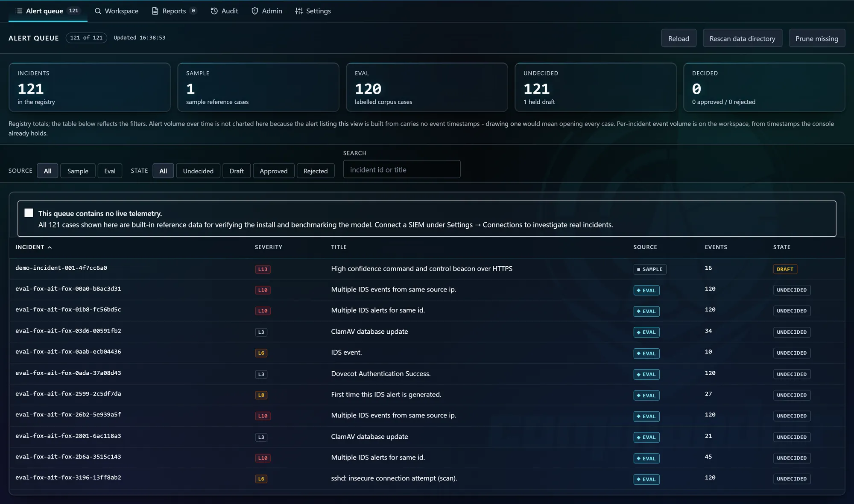Screen dimensions: 854x504
Task: Click the Settings sliders icon
Action: [x=299, y=11]
